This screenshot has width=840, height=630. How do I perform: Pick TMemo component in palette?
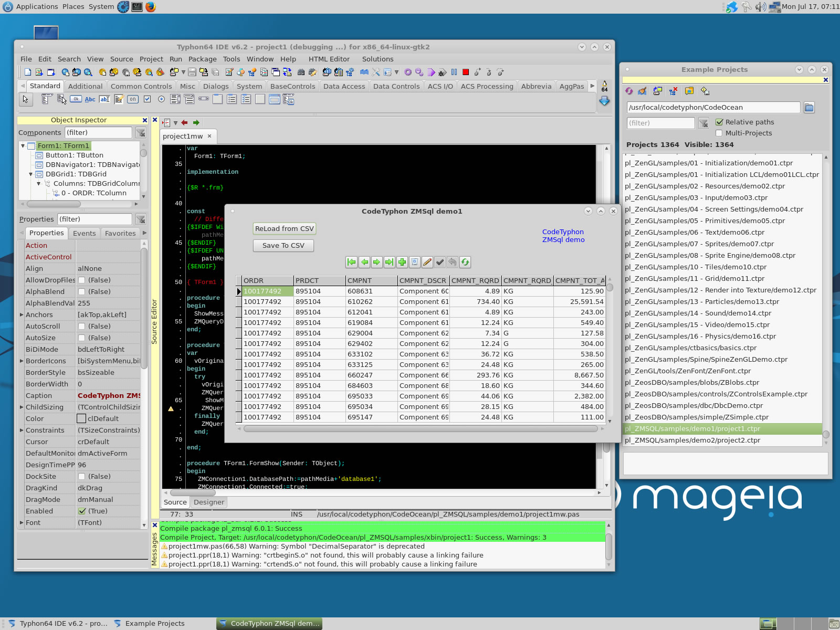(x=119, y=99)
